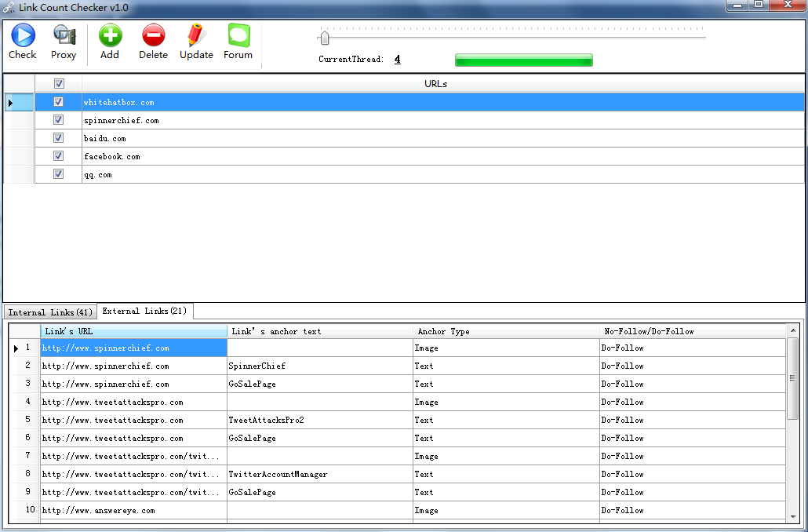
Task: Switch to Internal Links tab
Action: pyautogui.click(x=50, y=312)
